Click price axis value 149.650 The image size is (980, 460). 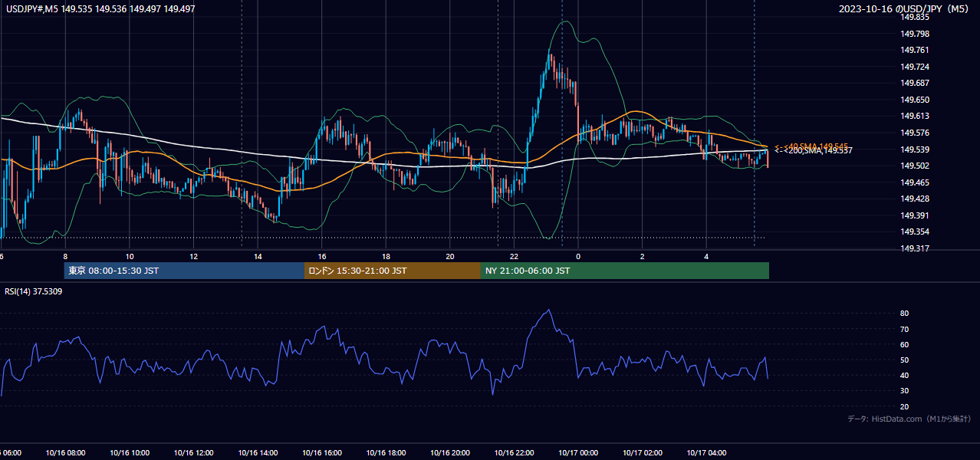[915, 100]
